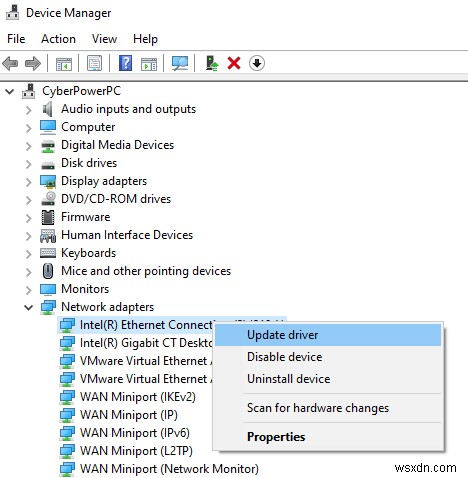Collapse the CyberPowerPC root node
Viewport: 468px width, 478px height.
(x=10, y=91)
